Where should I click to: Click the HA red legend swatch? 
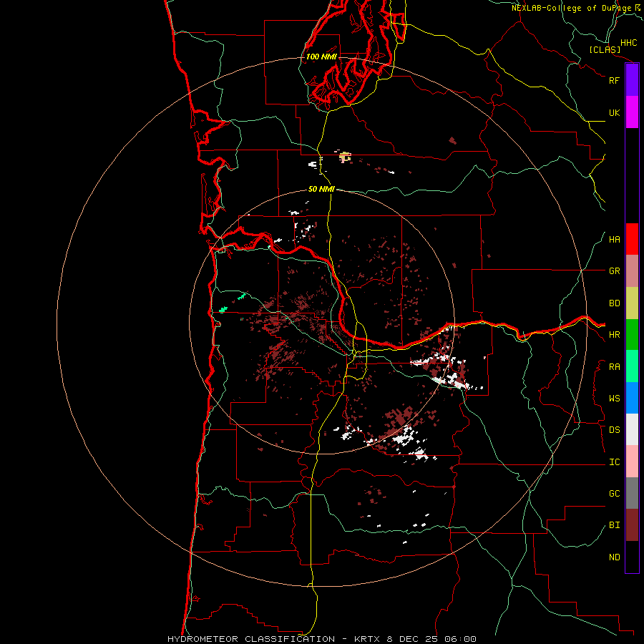(632, 239)
